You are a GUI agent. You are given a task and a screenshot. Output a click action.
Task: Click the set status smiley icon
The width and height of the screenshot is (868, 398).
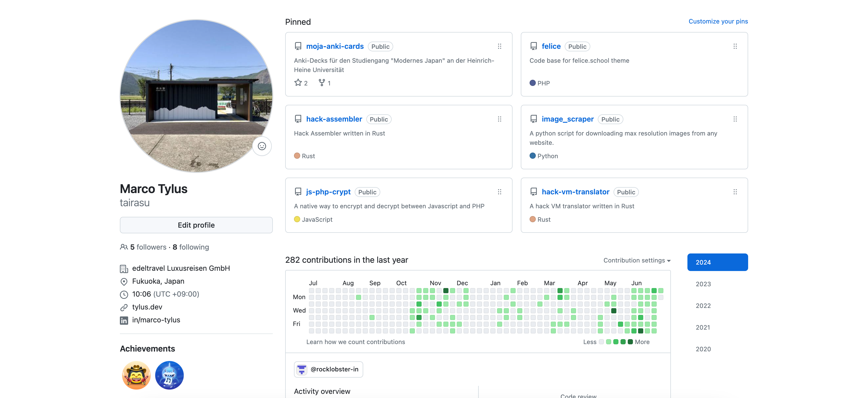(262, 146)
